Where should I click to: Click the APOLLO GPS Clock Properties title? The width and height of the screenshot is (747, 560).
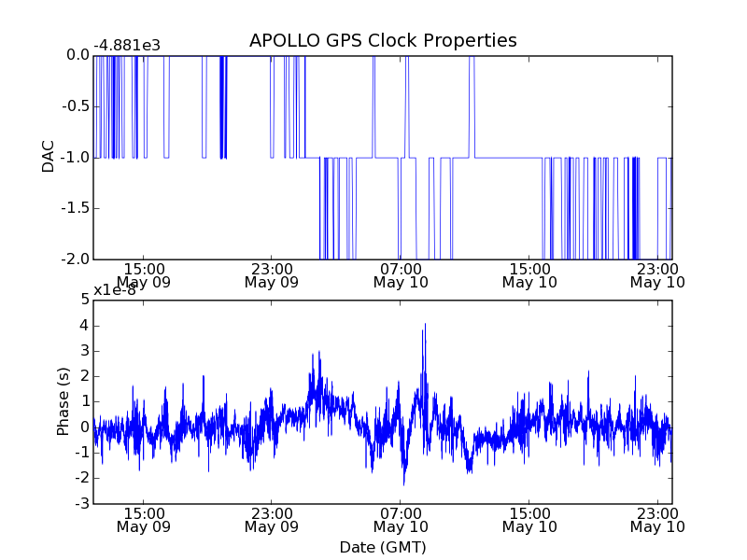tap(383, 40)
